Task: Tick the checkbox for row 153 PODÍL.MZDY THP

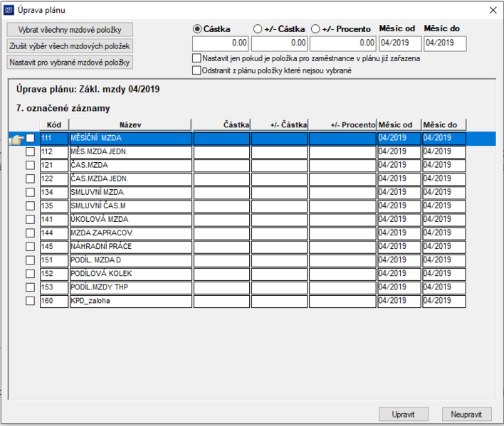Action: pos(30,287)
